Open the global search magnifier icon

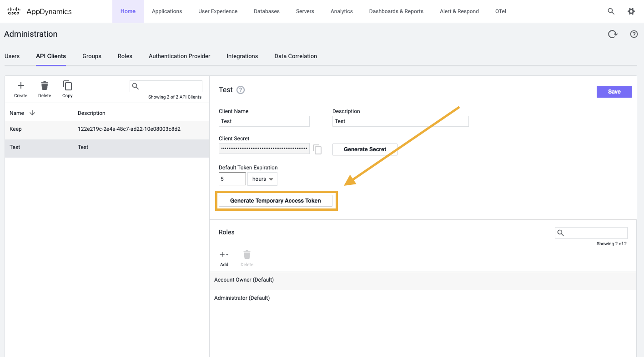tap(611, 11)
